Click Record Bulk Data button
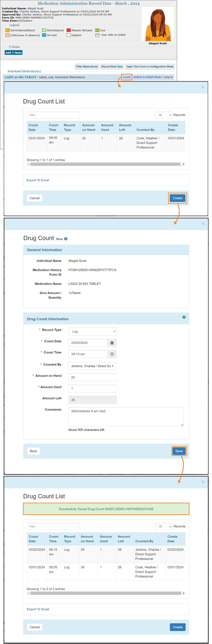 pyautogui.click(x=112, y=66)
